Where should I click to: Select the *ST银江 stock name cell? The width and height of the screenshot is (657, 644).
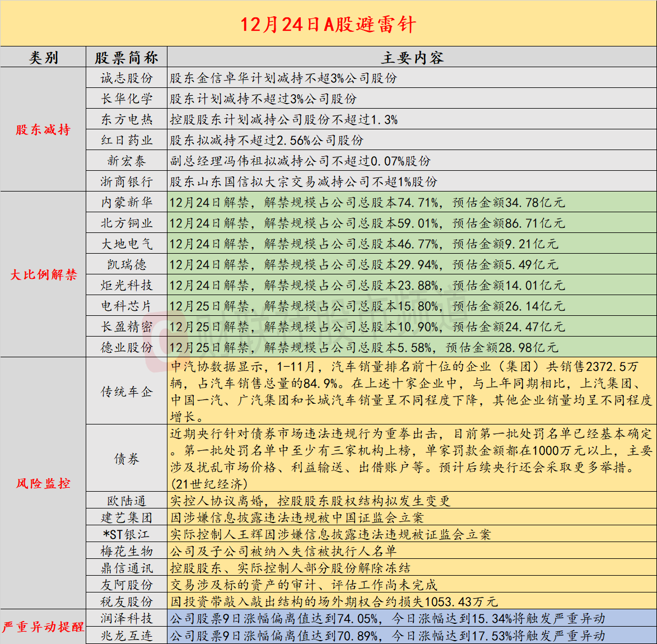coord(127,534)
